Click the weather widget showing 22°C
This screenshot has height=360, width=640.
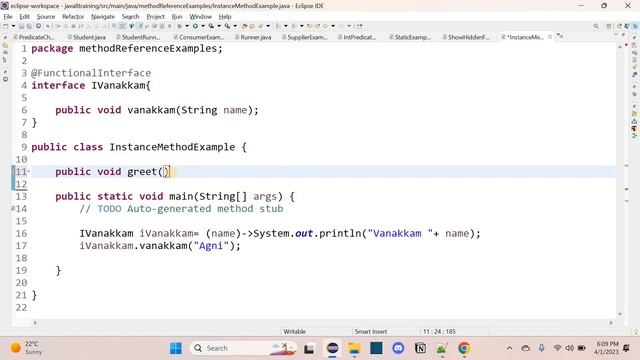tap(26, 348)
